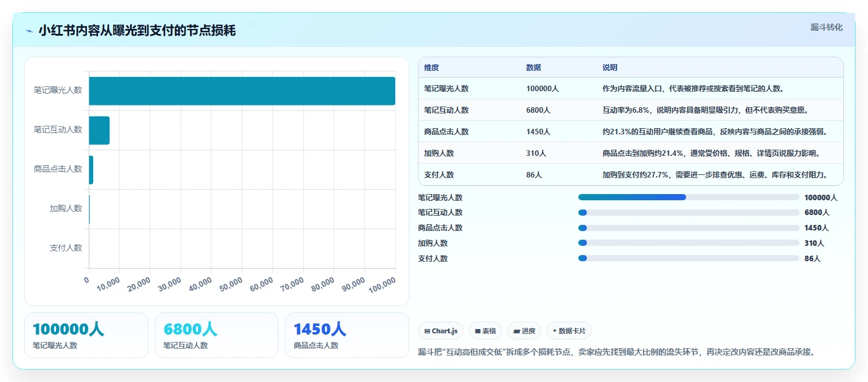Click the 310人 value beside progress bar
868x382 pixels.
pos(814,243)
